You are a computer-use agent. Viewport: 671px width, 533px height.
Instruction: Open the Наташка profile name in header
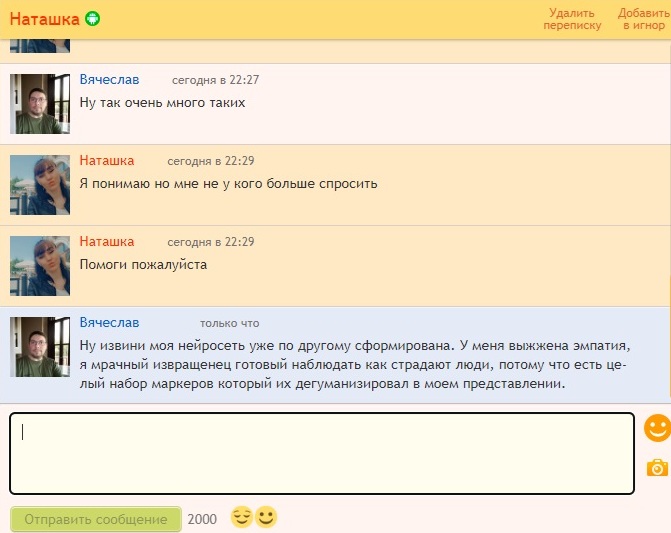point(45,19)
